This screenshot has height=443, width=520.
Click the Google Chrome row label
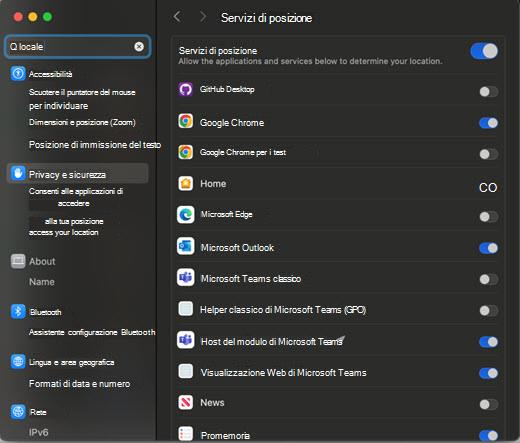pos(232,123)
